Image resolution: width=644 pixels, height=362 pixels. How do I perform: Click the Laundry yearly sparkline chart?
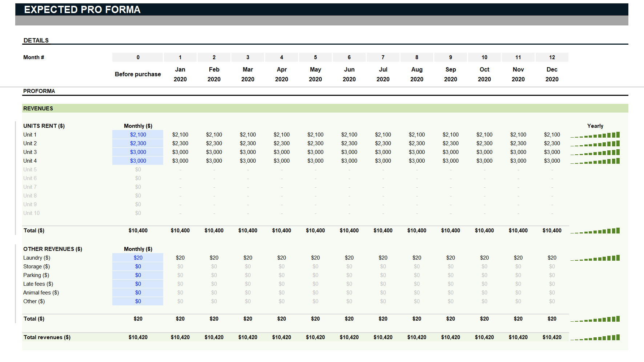pyautogui.click(x=595, y=258)
